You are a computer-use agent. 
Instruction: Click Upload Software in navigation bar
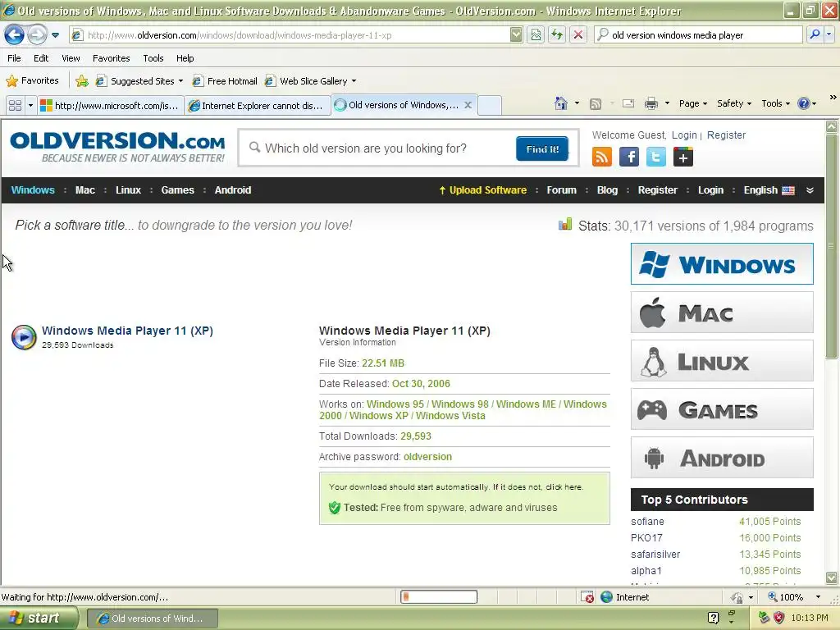click(482, 190)
